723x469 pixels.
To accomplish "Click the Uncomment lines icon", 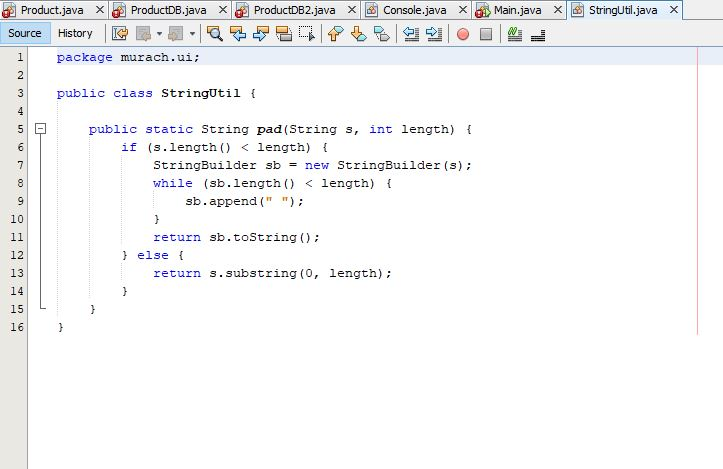I will [538, 35].
